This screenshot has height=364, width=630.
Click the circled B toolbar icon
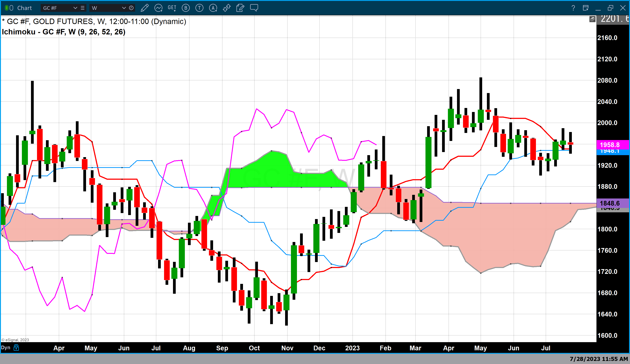point(186,8)
